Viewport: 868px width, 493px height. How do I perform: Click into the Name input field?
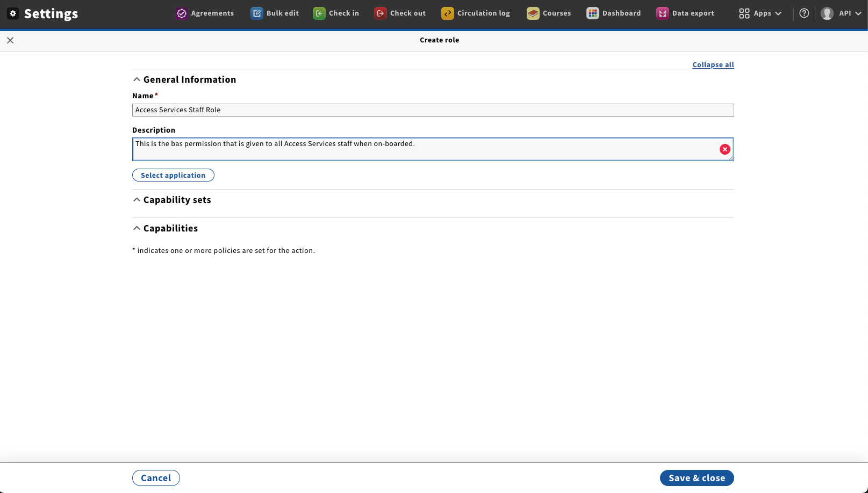[433, 110]
